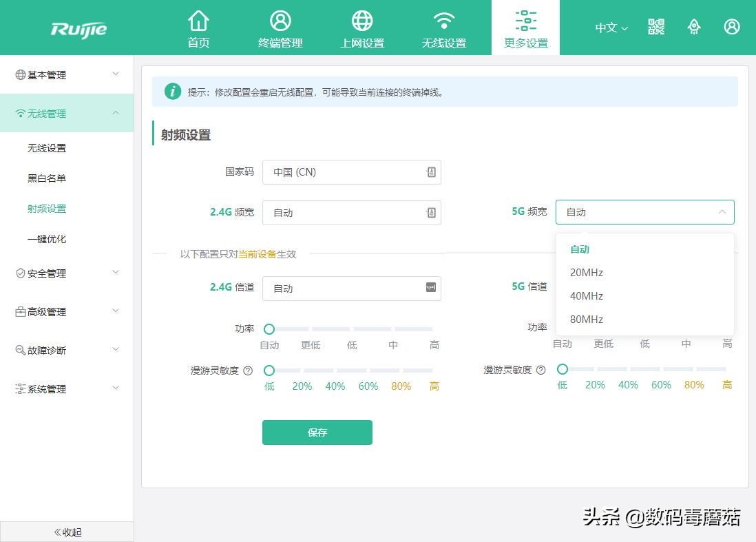Select the 终端管理 terminal management icon
This screenshot has height=542, width=756.
coord(280,28)
